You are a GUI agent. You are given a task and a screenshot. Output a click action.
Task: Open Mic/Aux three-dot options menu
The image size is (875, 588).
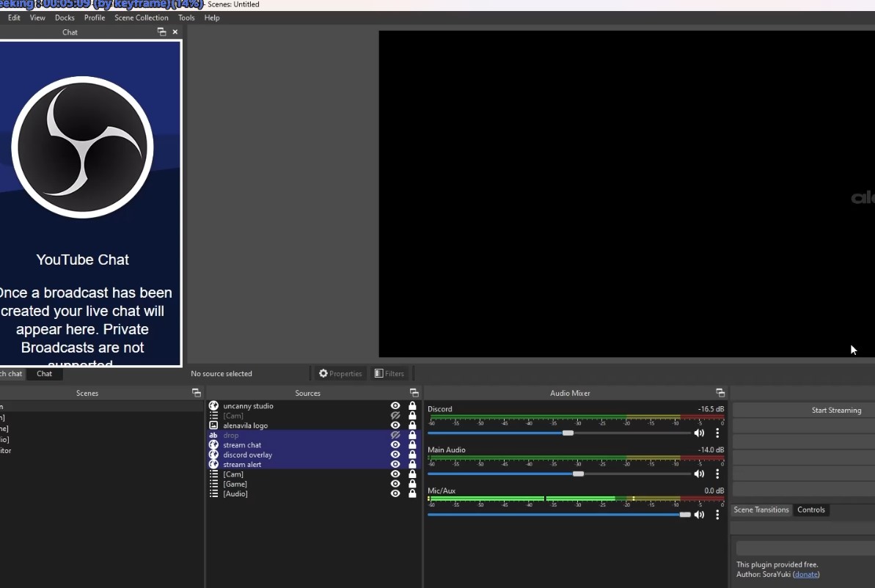(717, 515)
